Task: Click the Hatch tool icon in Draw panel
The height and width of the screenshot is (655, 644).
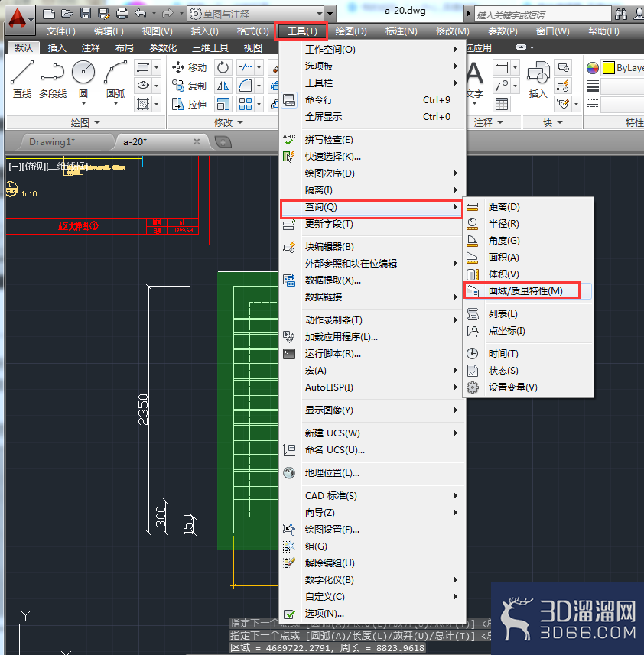Action: [143, 104]
